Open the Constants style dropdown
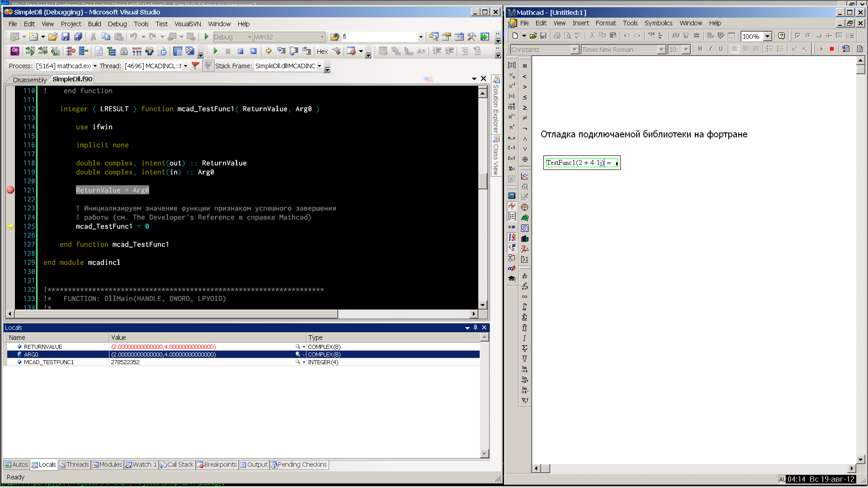Image resolution: width=868 pixels, height=488 pixels. [x=575, y=49]
